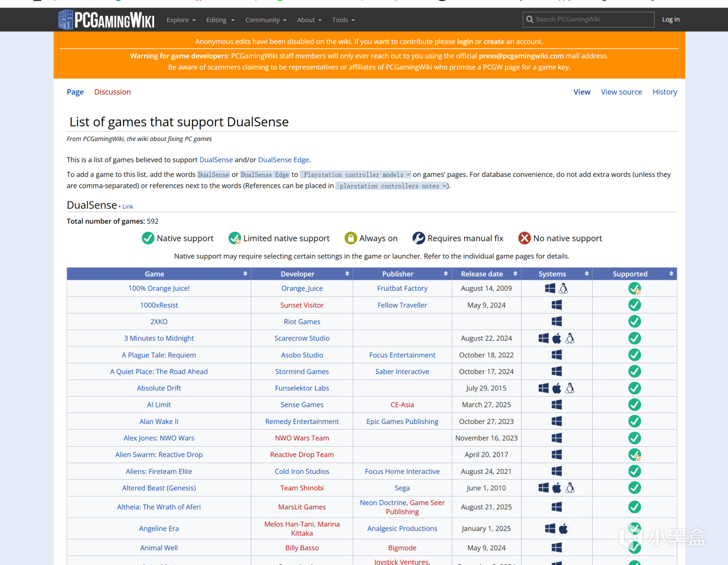Click the Linux icon in Altered Beast (Genesis) row

(x=570, y=488)
